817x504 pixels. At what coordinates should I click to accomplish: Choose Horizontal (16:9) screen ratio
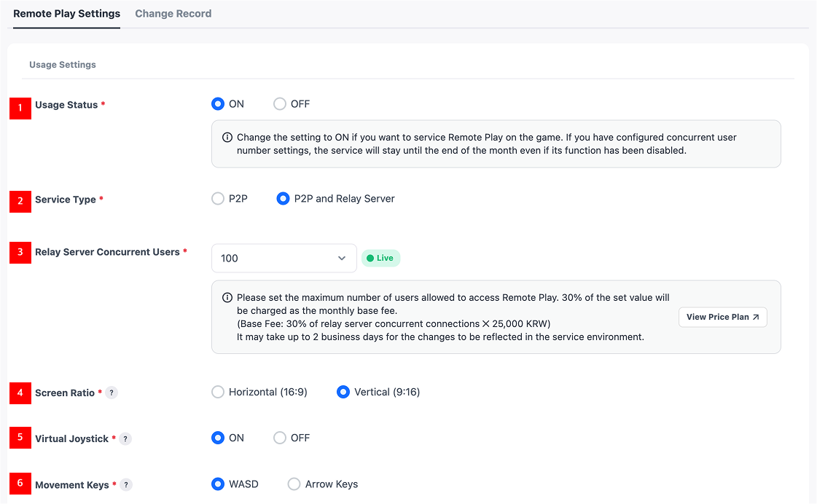pyautogui.click(x=218, y=392)
